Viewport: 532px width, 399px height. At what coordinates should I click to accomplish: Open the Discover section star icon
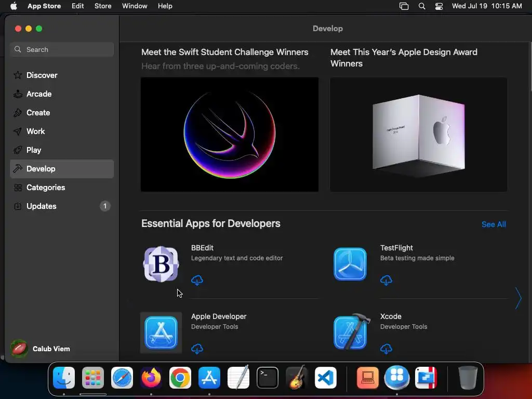(18, 75)
